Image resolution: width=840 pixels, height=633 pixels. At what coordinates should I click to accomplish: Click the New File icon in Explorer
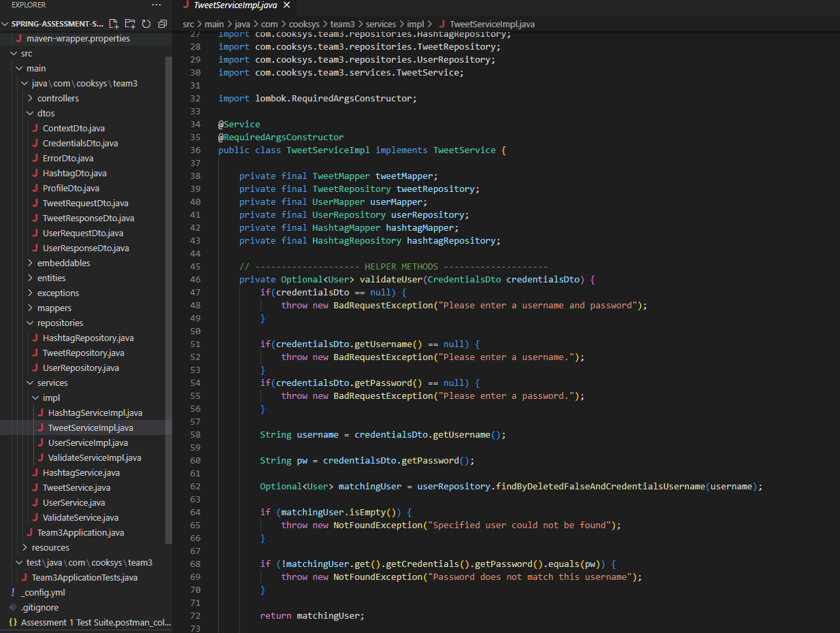tap(114, 24)
